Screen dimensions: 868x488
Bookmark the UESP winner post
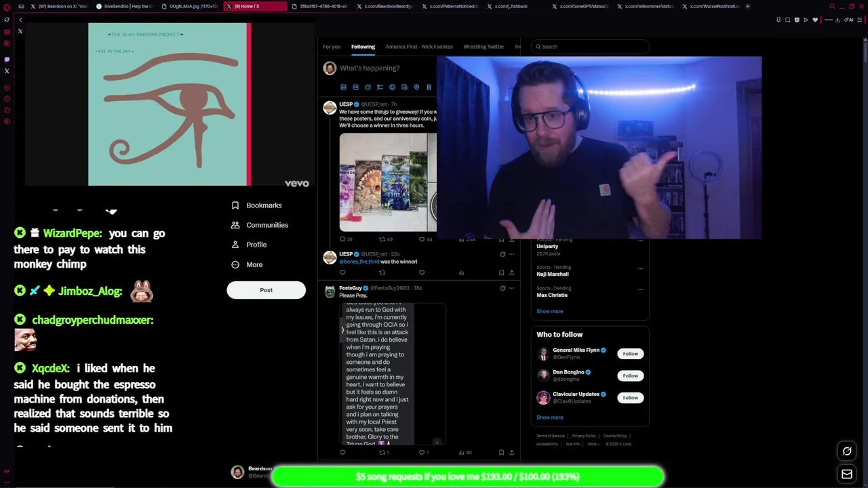click(x=501, y=272)
